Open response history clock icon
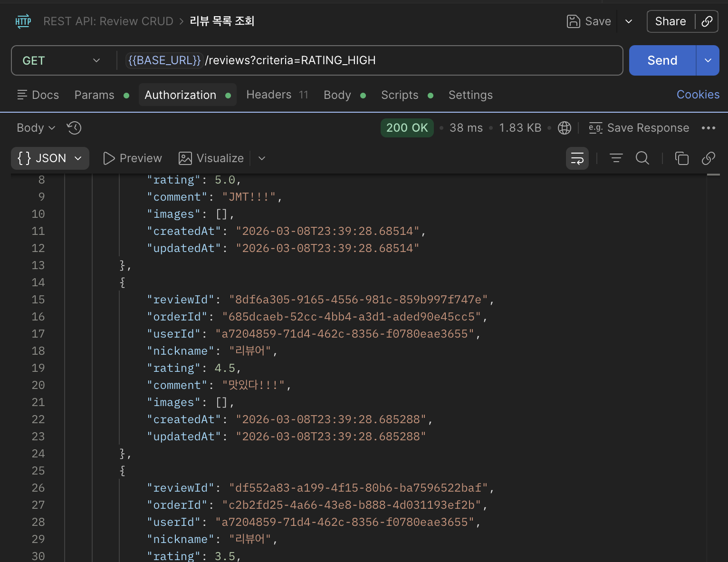This screenshot has height=562, width=728. click(74, 128)
